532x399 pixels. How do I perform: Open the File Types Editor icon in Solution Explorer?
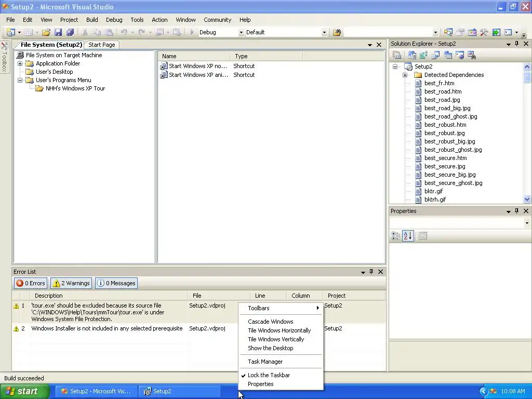pyautogui.click(x=436, y=55)
